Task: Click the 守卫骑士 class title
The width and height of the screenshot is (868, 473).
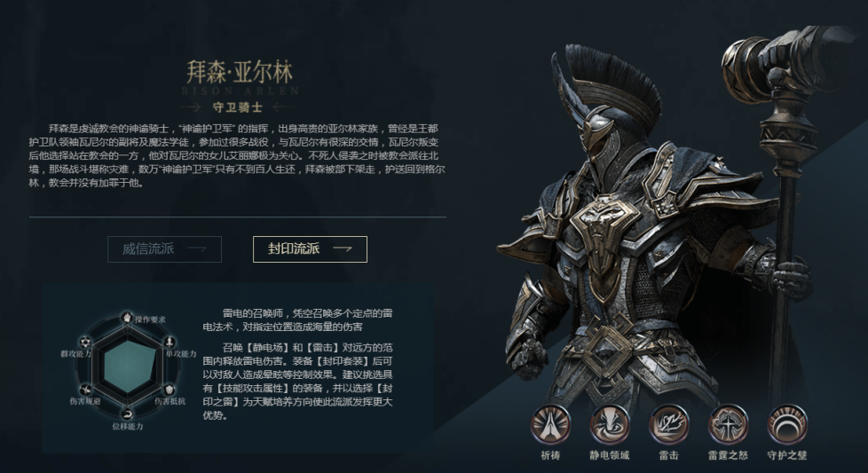Action: pyautogui.click(x=238, y=107)
